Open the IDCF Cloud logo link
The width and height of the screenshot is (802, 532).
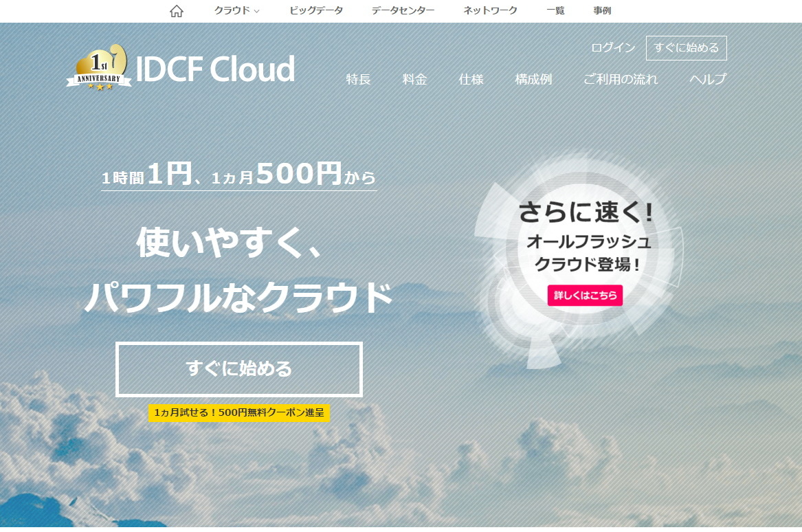click(215, 69)
